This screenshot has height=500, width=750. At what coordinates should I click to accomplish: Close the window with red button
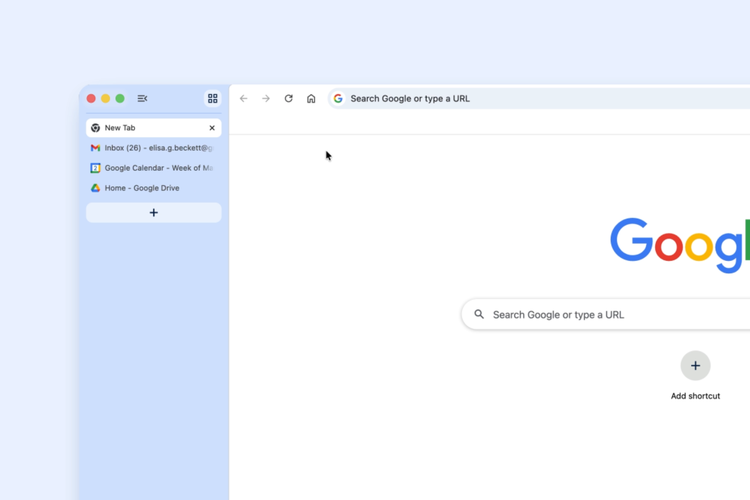[x=91, y=99]
